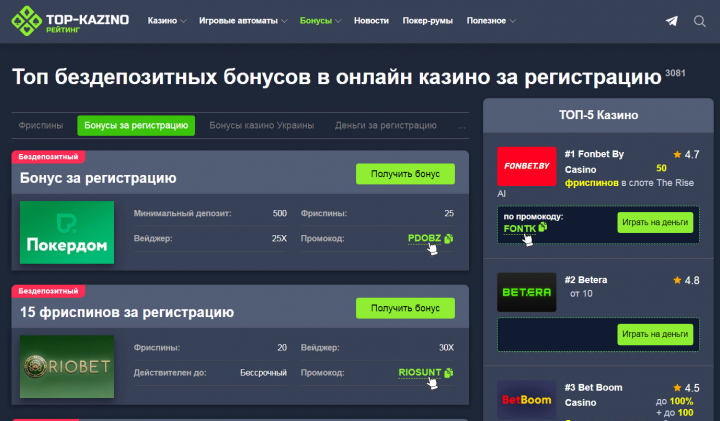Expand the Игровые автоматы dropdown menu
The width and height of the screenshot is (720, 421).
point(243,21)
